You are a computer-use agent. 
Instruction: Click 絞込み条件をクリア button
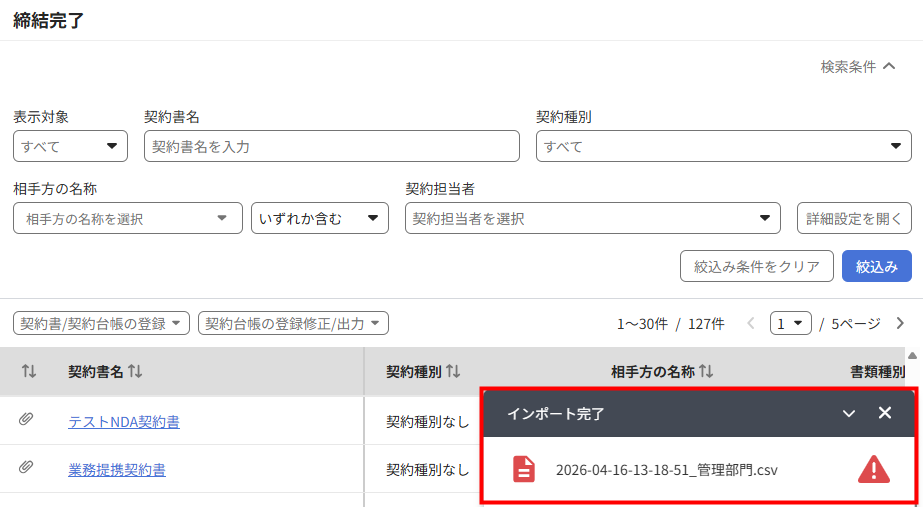(756, 266)
